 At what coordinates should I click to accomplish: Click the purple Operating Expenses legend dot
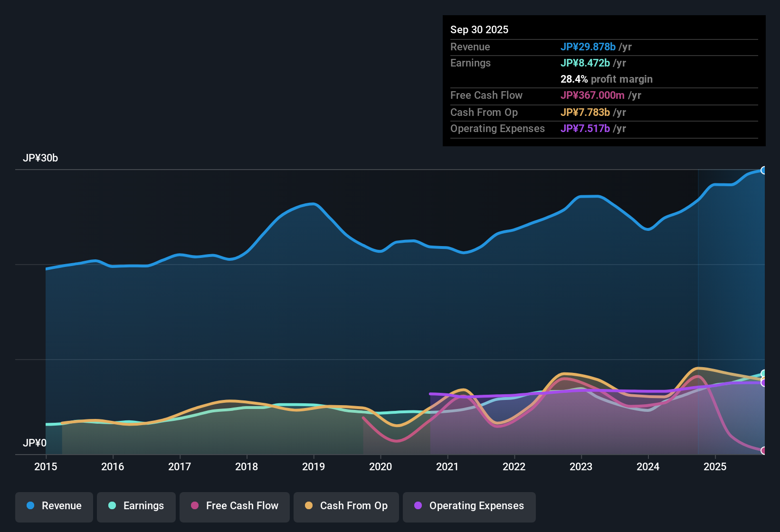click(x=418, y=506)
